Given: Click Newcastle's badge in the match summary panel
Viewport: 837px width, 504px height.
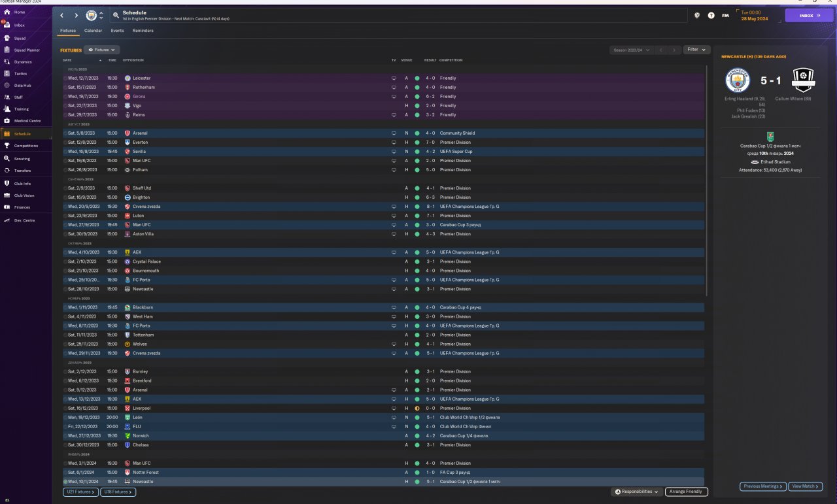Looking at the screenshot, I should tap(802, 80).
